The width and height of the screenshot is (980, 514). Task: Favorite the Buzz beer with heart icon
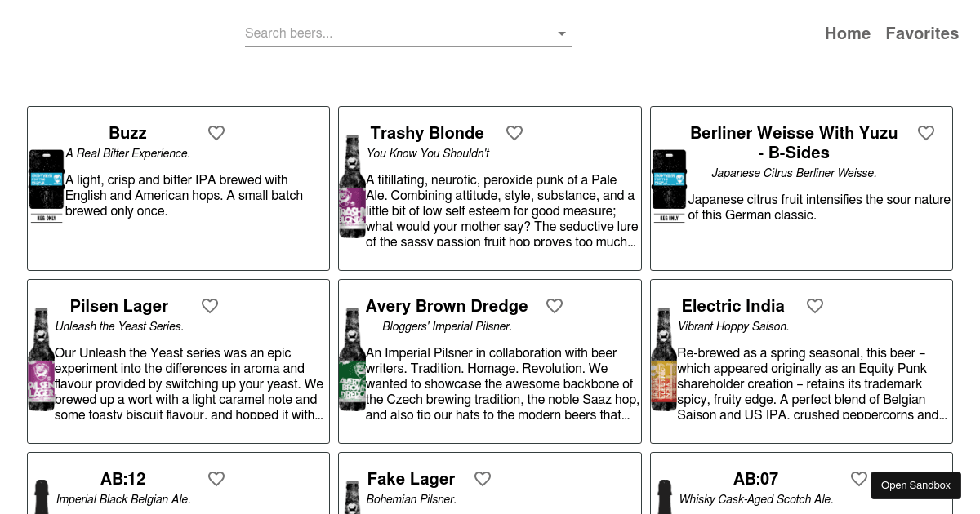216,133
